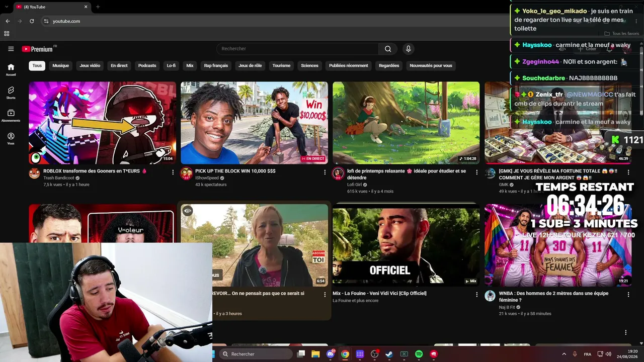Image resolution: width=644 pixels, height=362 pixels.
Task: Click the YouTube search field
Action: click(297, 49)
